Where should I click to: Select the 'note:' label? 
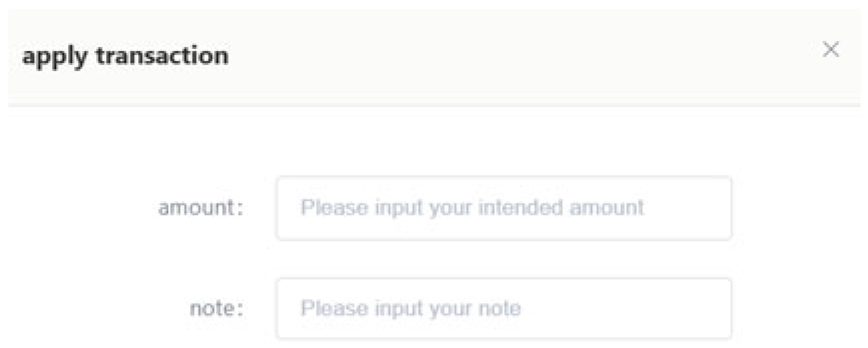[216, 308]
